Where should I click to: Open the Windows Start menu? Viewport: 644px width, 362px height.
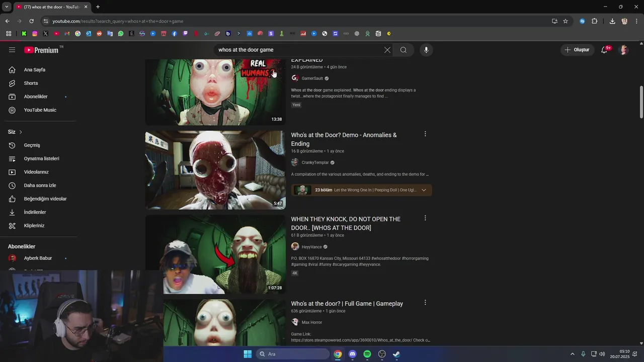click(x=248, y=354)
